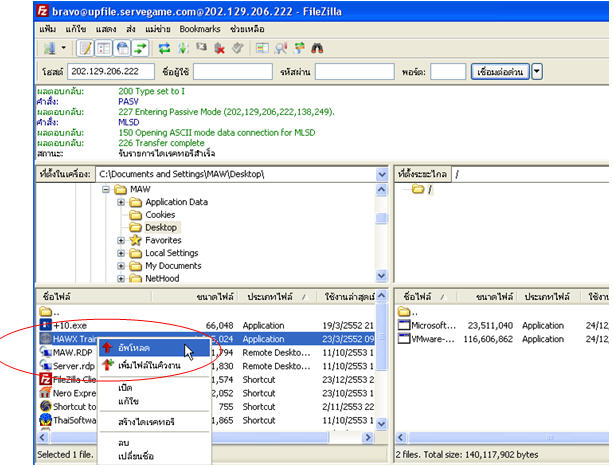Open the แม่ข่าย menu

click(158, 29)
